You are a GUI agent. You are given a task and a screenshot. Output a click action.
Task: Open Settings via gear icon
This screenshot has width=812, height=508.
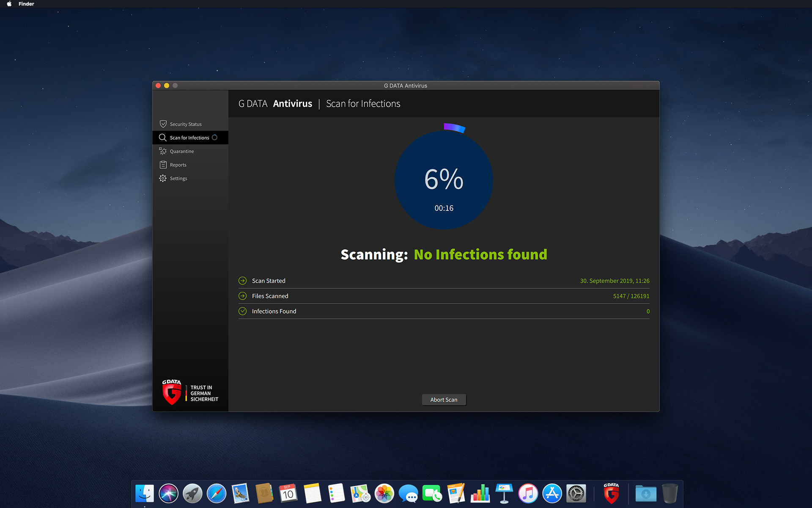pos(162,178)
